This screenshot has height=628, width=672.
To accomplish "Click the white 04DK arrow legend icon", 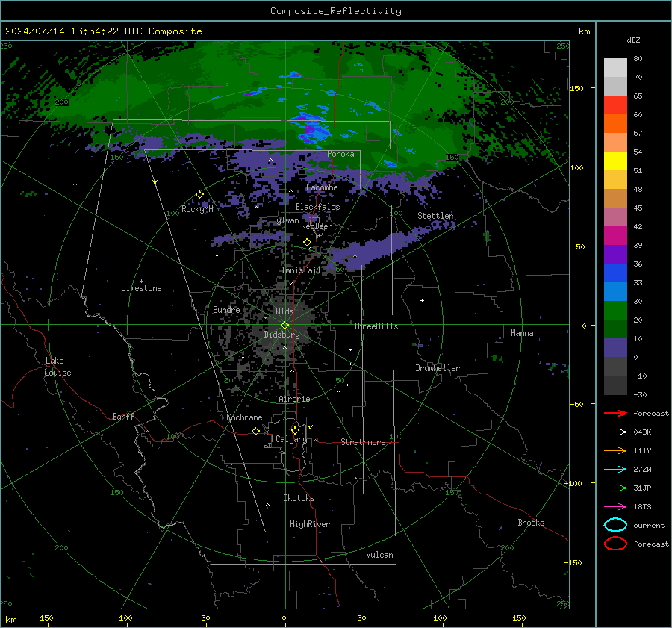I will point(615,432).
